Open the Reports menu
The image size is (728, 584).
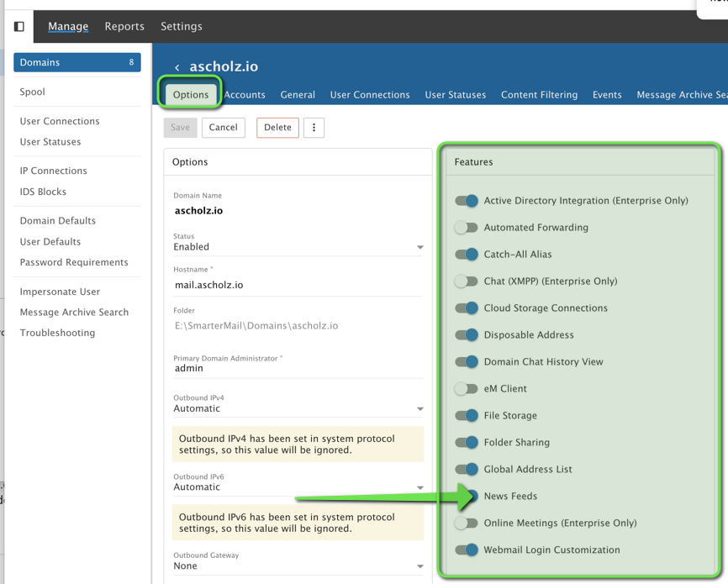124,26
